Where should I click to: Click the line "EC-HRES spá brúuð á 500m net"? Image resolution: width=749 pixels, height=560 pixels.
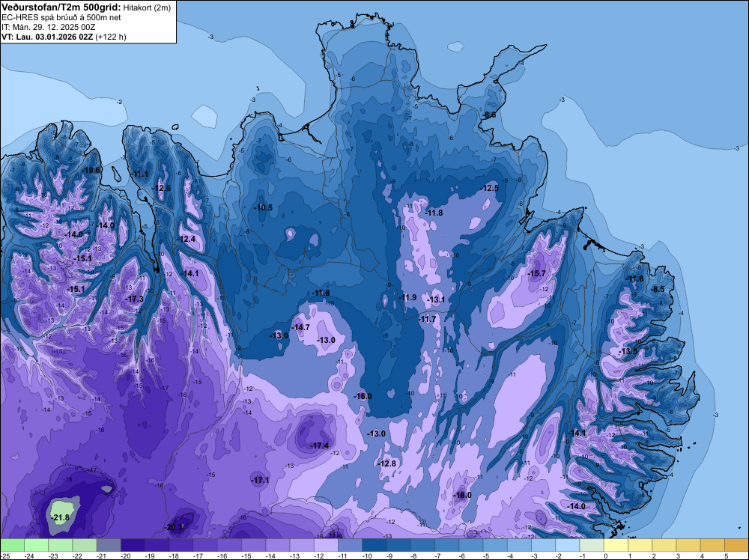[x=61, y=17]
